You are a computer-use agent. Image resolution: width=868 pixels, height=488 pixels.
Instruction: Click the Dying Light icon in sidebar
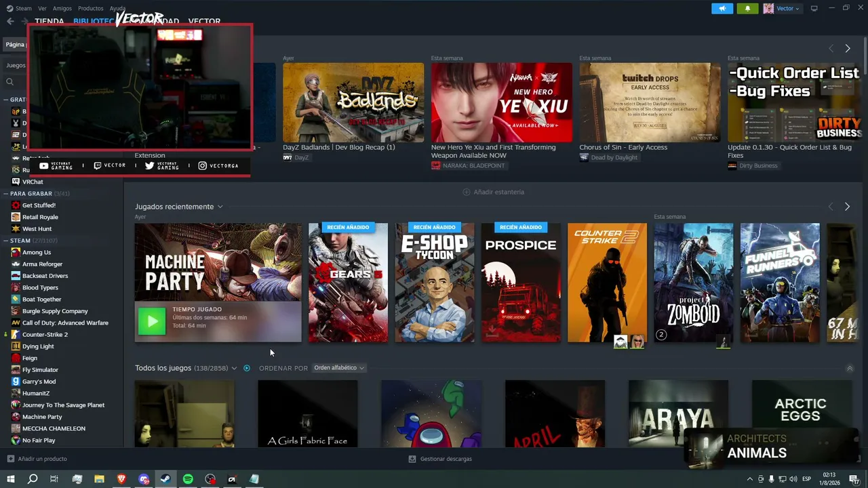coord(16,346)
